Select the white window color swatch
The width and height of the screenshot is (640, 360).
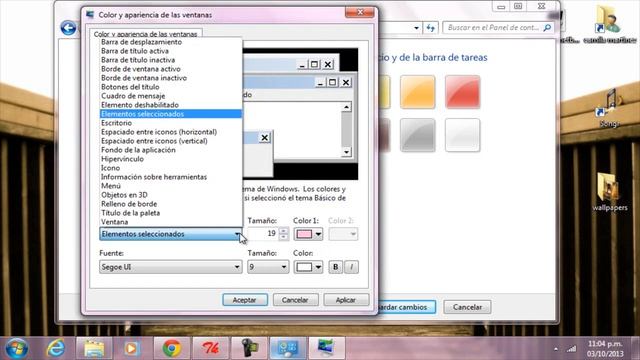[462, 135]
